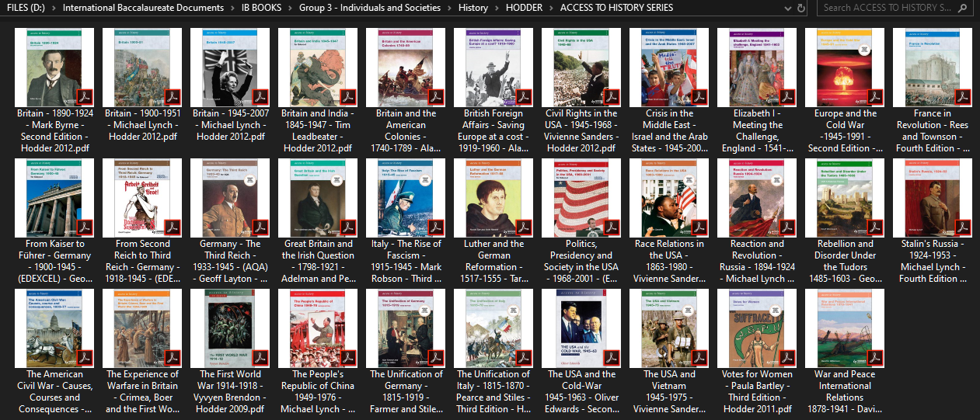Click file name War and Peace International Relations
980x420 pixels.
point(845,391)
